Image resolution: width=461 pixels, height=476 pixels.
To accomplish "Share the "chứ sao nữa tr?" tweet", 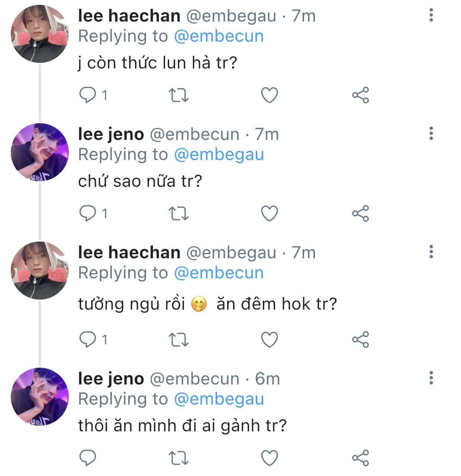I will point(360,214).
